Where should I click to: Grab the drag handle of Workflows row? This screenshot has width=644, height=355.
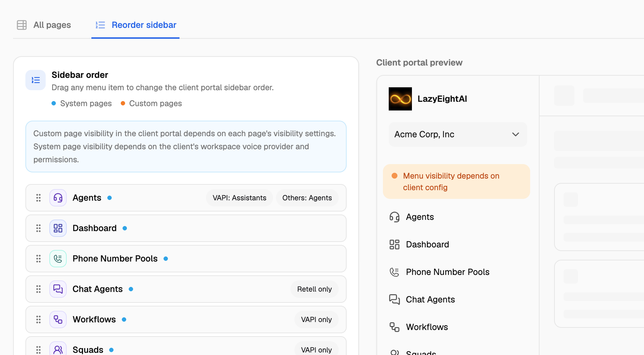tap(38, 319)
